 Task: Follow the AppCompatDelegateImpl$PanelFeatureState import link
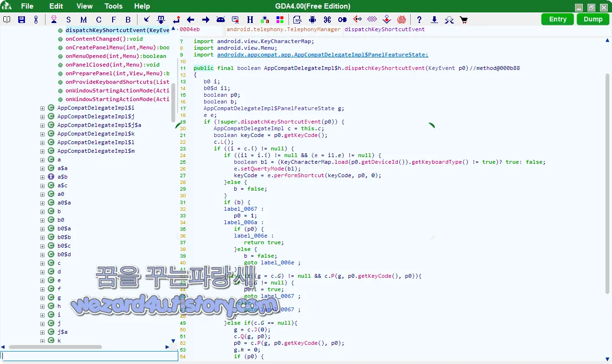[323, 55]
